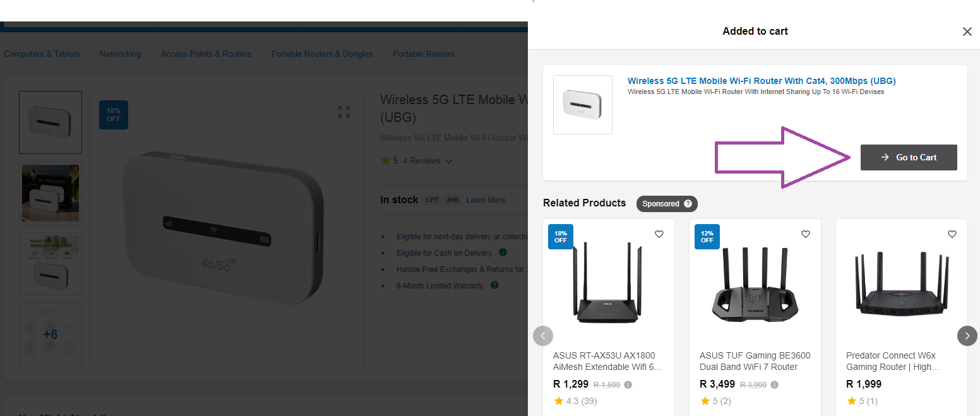Image resolution: width=980 pixels, height=416 pixels.
Task: Open Predator Connect W6x Gaming Router title
Action: pos(893,361)
